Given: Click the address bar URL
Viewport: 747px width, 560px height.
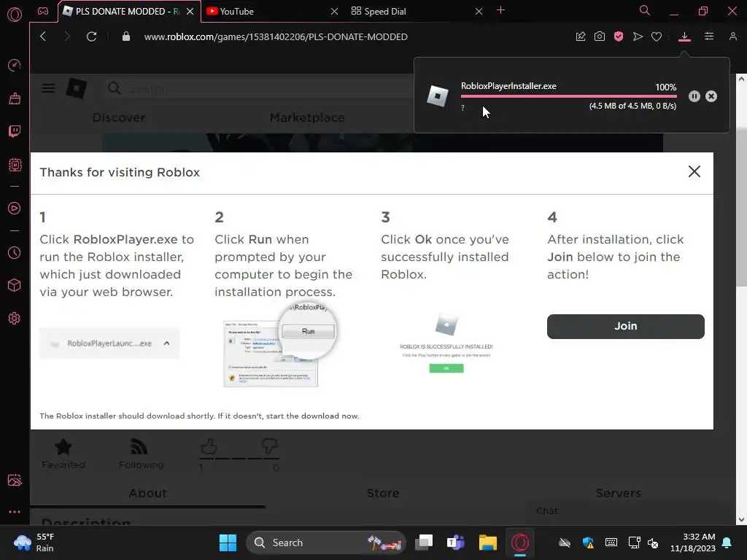Looking at the screenshot, I should click(x=276, y=36).
